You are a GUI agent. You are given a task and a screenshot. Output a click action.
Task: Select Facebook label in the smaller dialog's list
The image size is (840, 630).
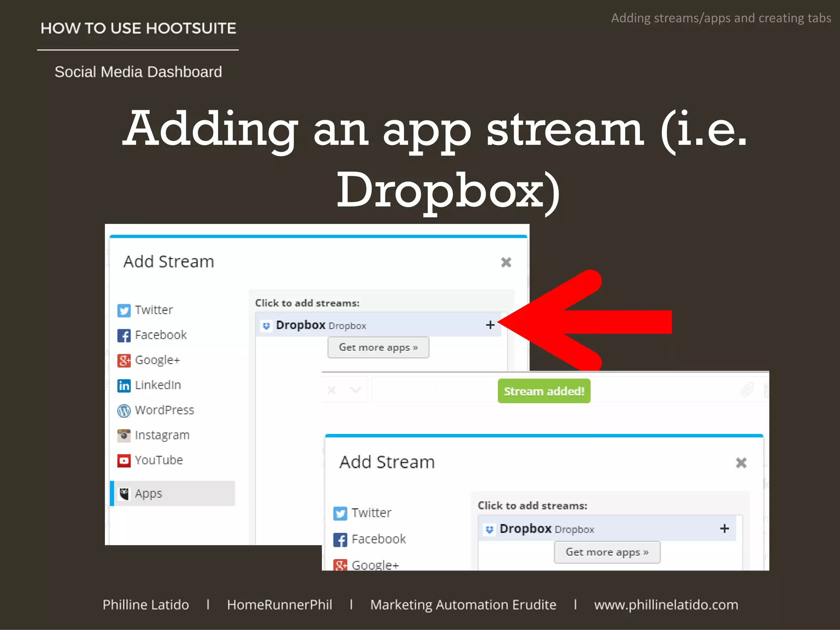coord(379,539)
